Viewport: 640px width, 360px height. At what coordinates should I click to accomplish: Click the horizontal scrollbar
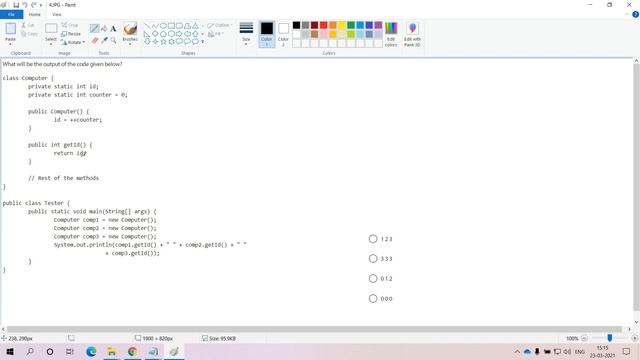pyautogui.click(x=314, y=329)
